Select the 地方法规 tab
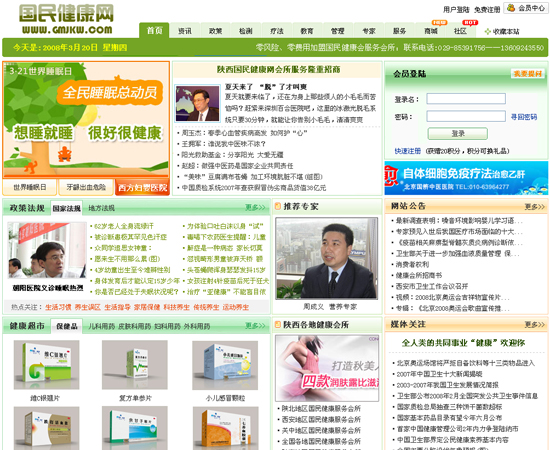The image size is (550, 450). (101, 208)
